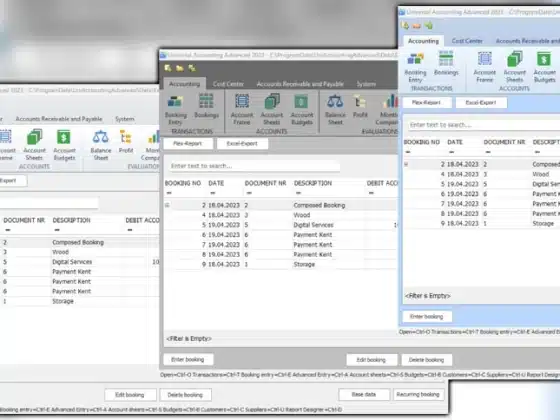This screenshot has width=560, height=420.
Task: Switch to Cost Center tab in middle window
Action: point(228,84)
